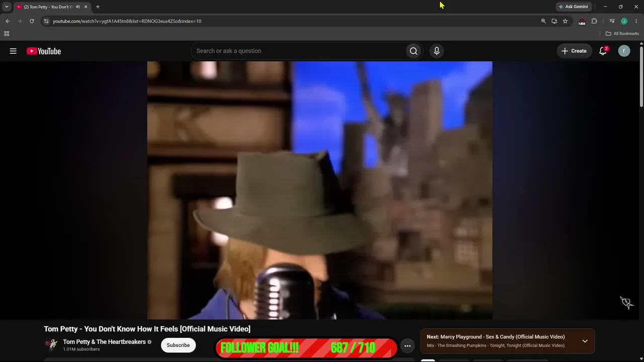644x362 pixels.
Task: Click the 1.01M subscribers text
Action: pyautogui.click(x=81, y=349)
